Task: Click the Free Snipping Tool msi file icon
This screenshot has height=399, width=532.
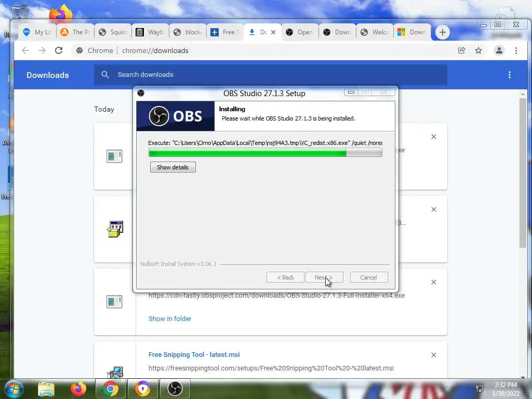Action: [x=115, y=372]
